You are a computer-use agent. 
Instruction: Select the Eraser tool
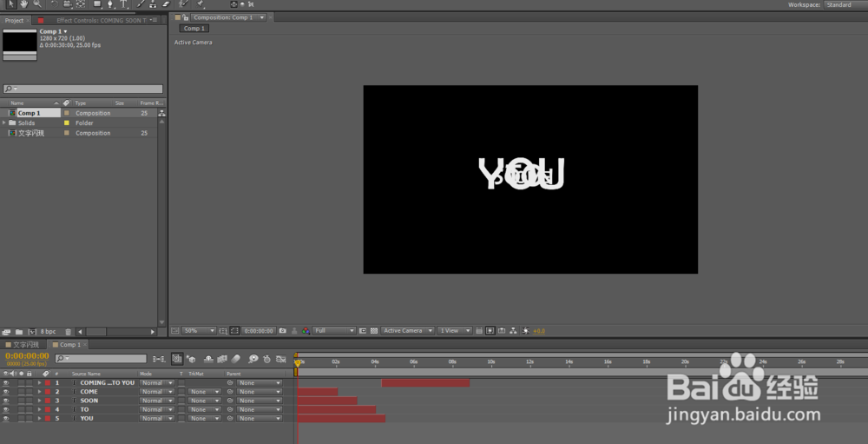(165, 3)
